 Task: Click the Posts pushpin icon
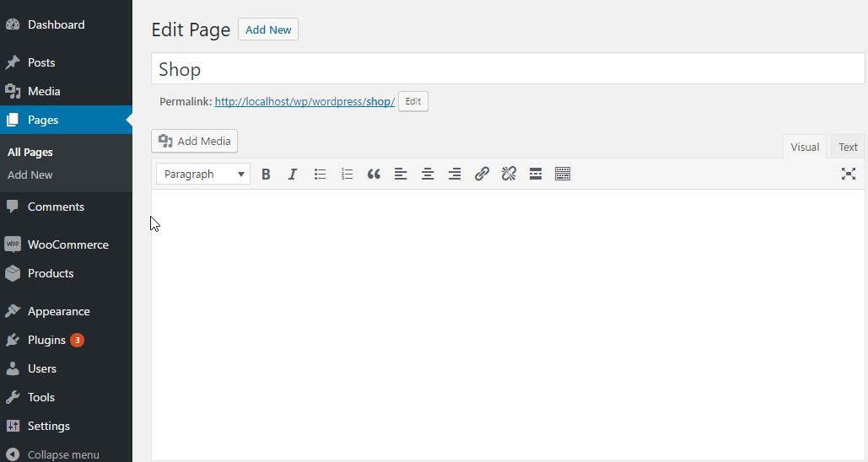pyautogui.click(x=13, y=62)
